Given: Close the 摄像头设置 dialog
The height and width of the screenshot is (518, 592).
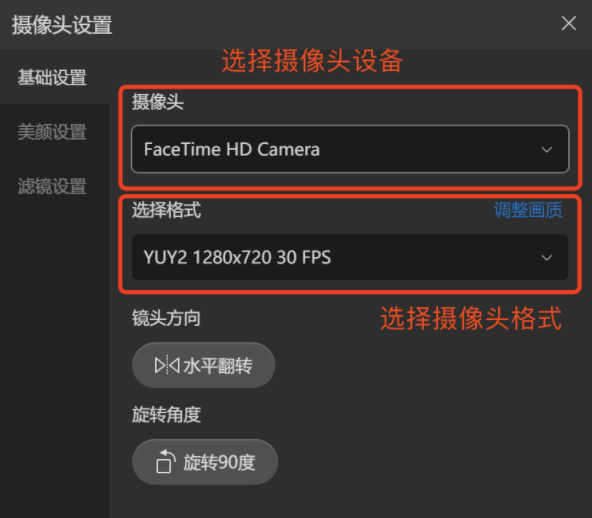Looking at the screenshot, I should point(569,23).
